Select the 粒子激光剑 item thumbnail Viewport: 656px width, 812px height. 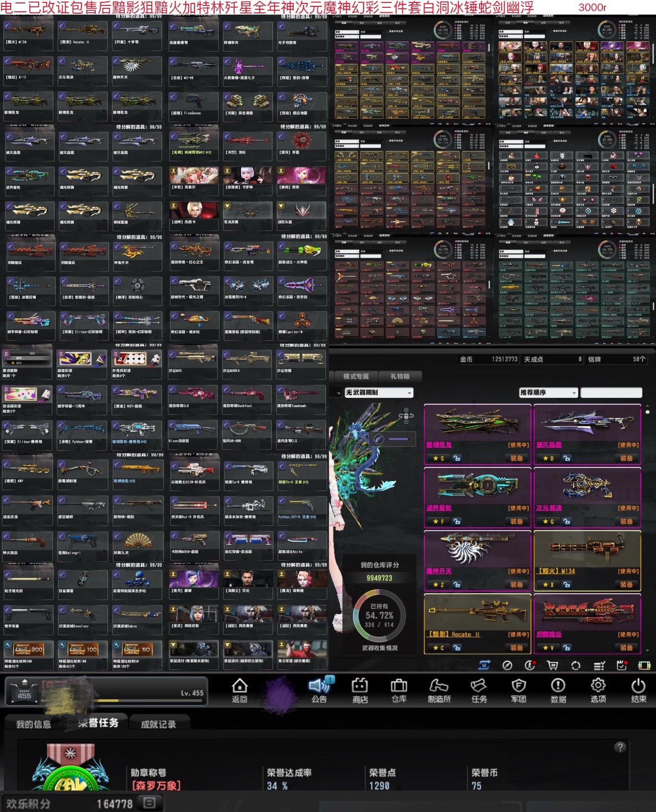coord(29,579)
